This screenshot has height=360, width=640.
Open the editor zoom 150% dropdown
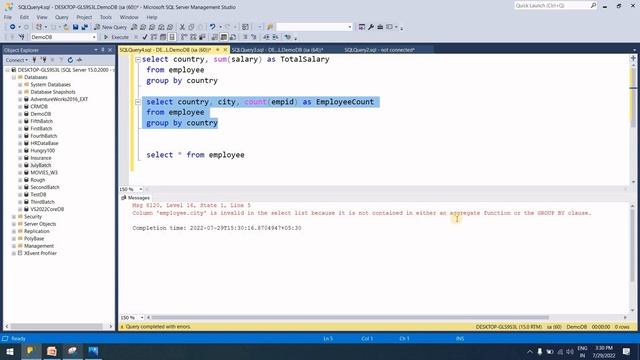tap(141, 189)
